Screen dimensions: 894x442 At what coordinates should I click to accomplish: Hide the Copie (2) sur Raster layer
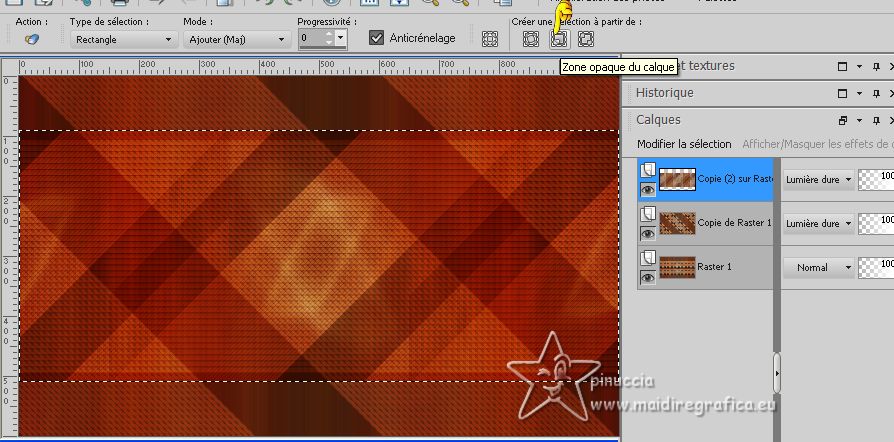click(x=648, y=189)
